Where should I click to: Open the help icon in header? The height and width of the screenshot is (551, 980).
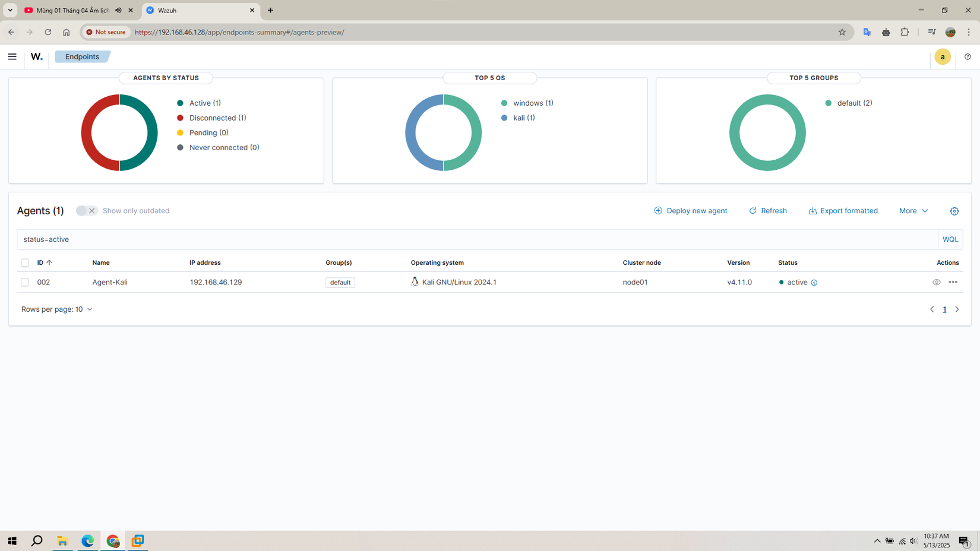pos(968,57)
